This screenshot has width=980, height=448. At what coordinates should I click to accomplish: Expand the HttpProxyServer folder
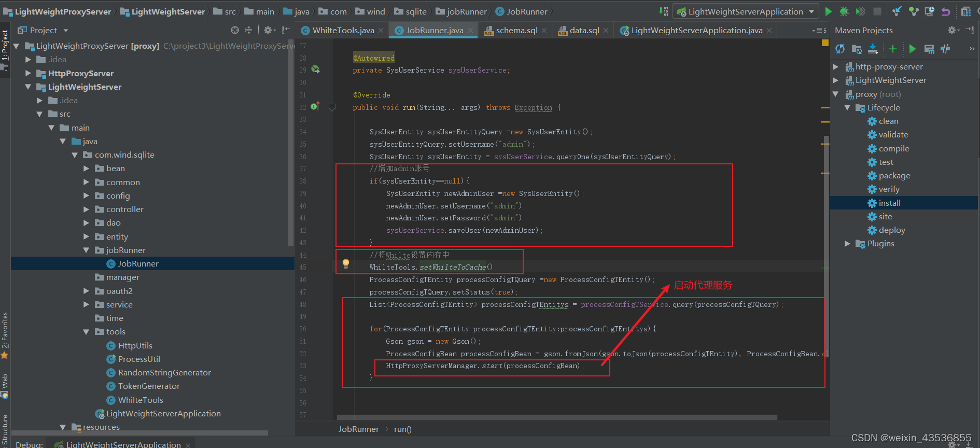pos(29,73)
